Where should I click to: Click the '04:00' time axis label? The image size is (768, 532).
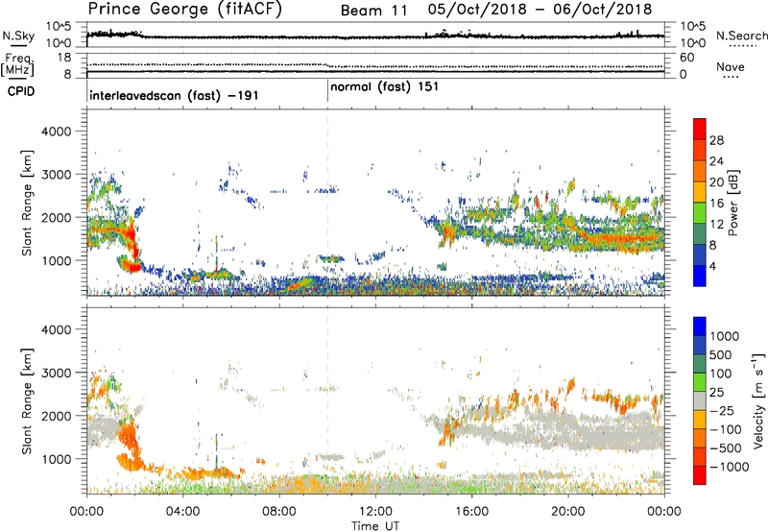(x=182, y=512)
